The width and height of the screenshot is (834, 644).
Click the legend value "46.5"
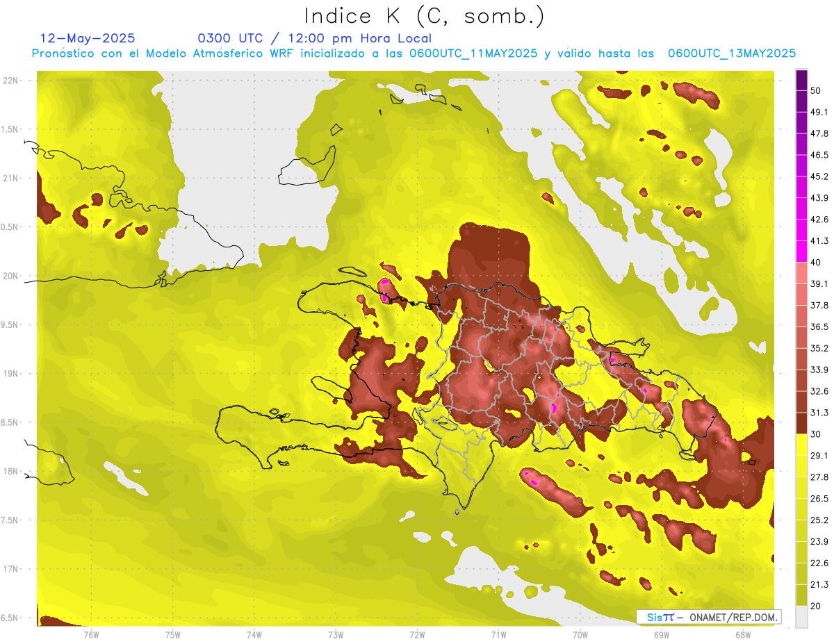(819, 155)
